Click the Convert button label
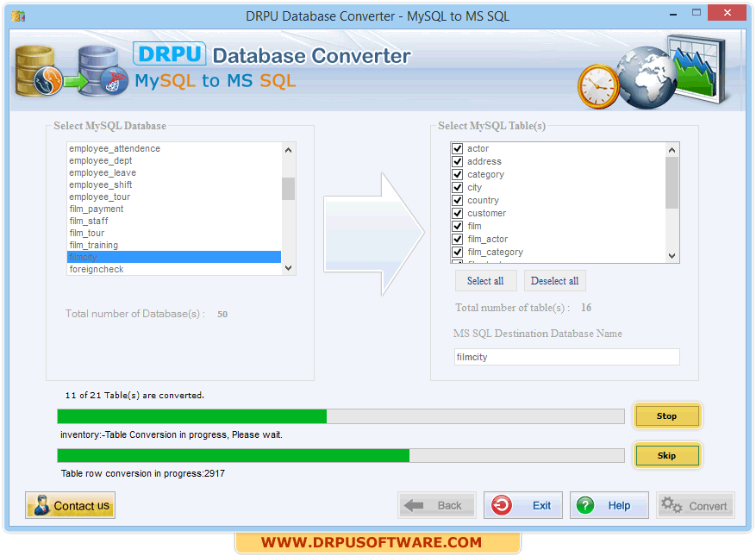The height and width of the screenshot is (556, 756). click(708, 506)
